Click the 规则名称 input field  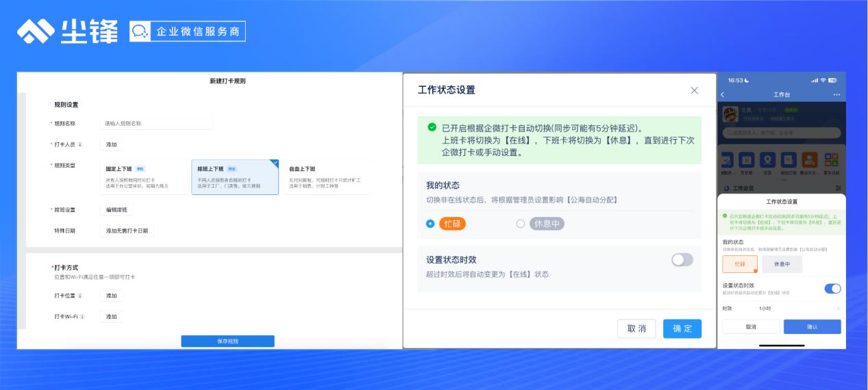point(157,124)
